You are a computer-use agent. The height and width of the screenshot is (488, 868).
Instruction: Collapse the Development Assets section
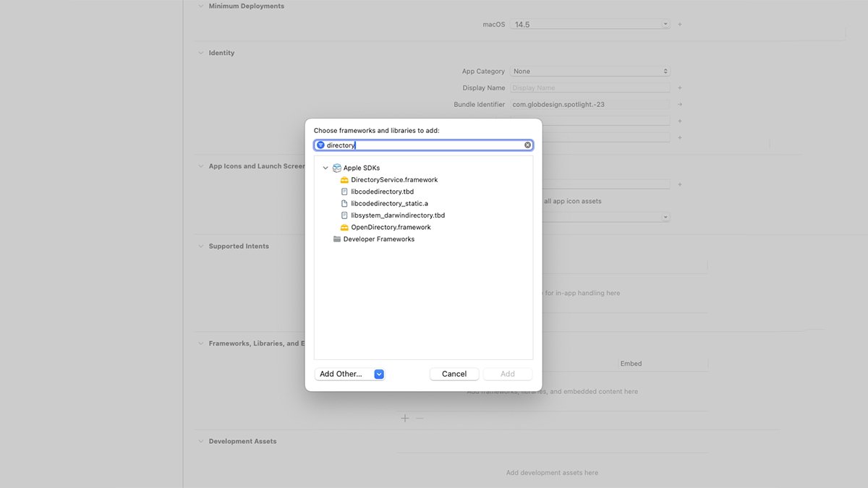[x=201, y=441]
